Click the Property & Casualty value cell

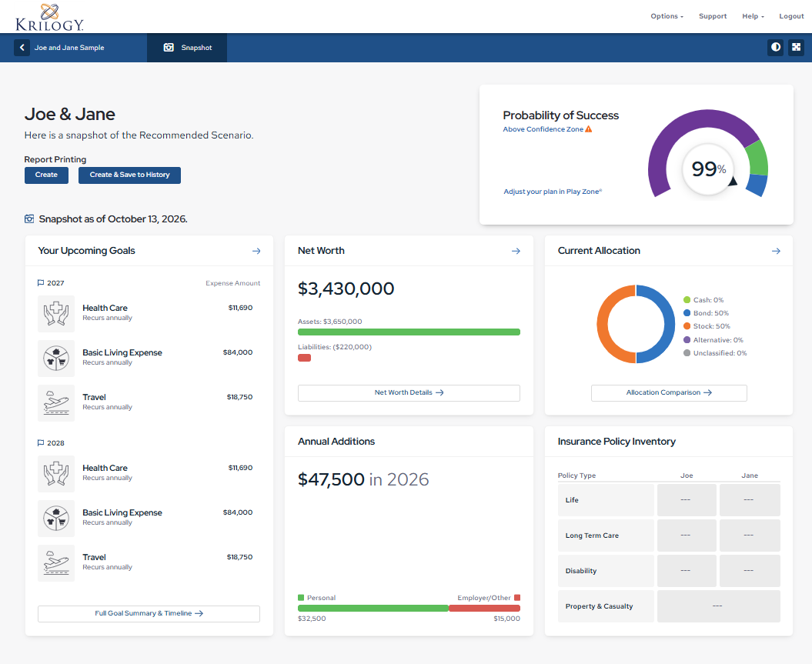click(718, 606)
